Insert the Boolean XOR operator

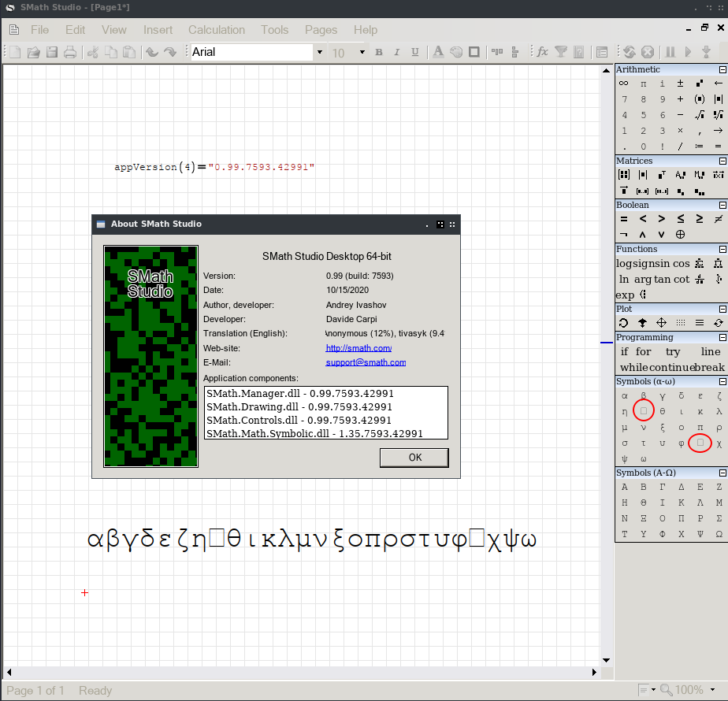click(x=680, y=235)
